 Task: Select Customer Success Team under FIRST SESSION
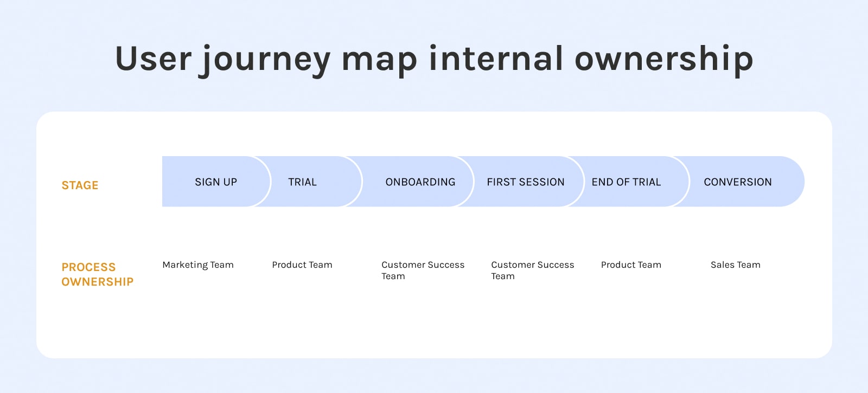(532, 270)
